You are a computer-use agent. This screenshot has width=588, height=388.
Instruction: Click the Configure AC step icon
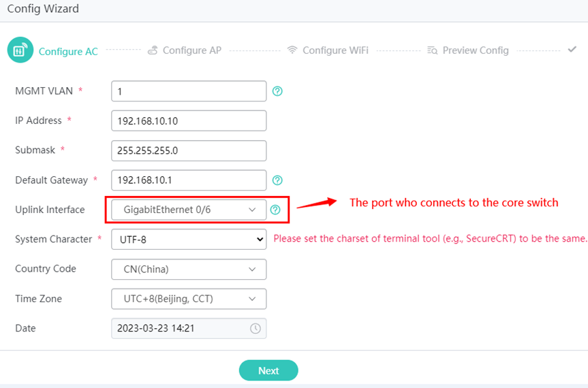click(20, 50)
